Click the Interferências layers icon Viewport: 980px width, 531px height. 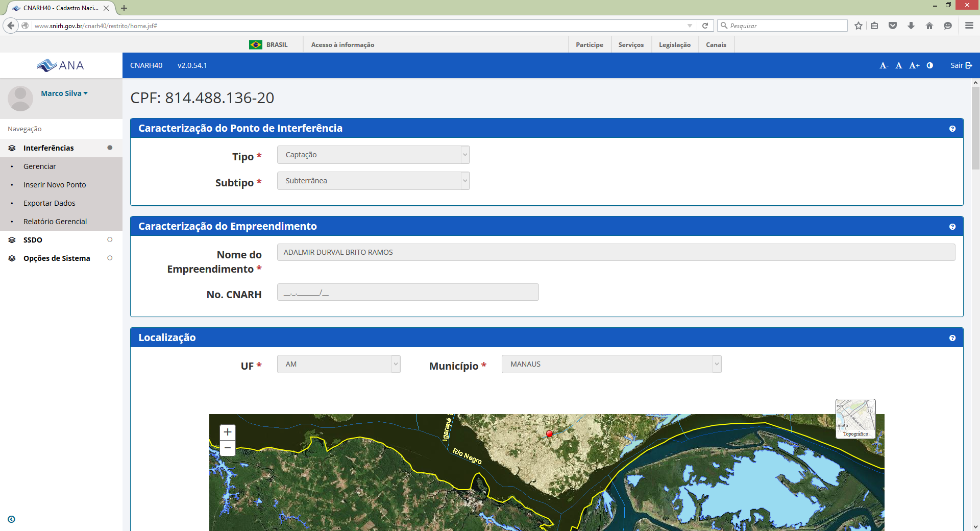(x=12, y=148)
